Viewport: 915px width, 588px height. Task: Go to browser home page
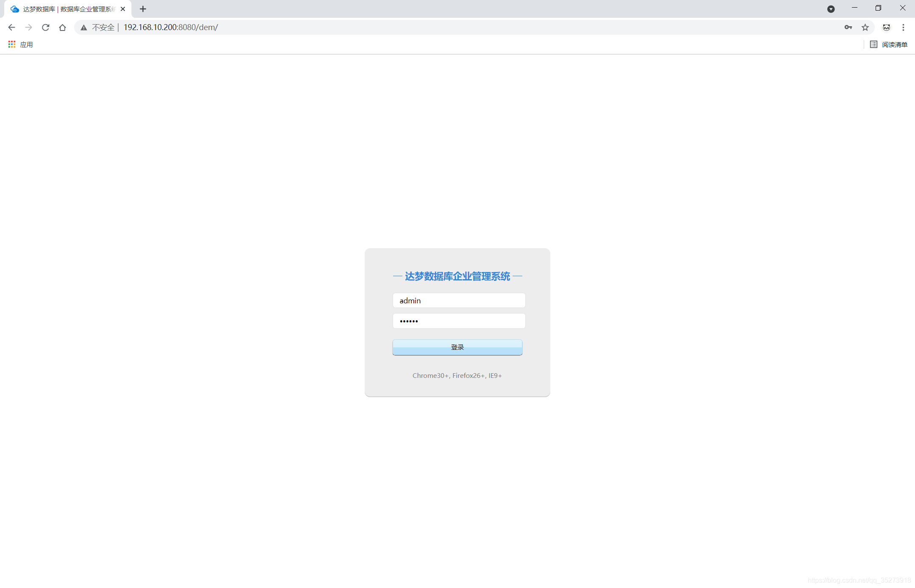[62, 28]
